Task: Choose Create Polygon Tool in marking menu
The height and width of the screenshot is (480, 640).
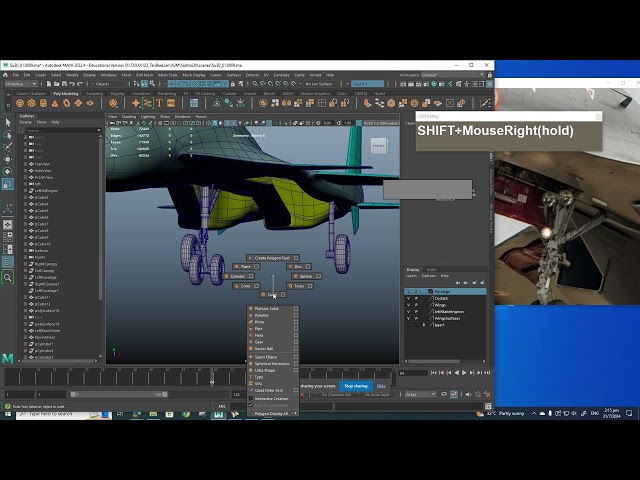Action: pos(272,258)
